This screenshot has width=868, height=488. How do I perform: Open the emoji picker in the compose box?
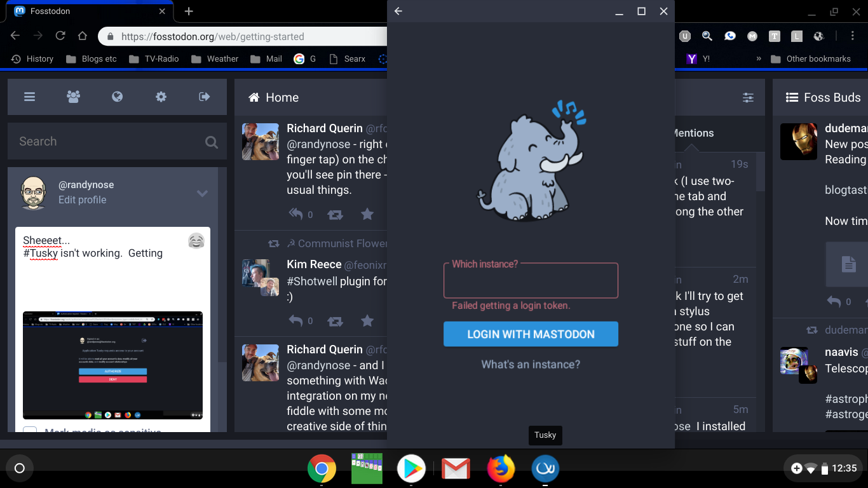point(196,241)
